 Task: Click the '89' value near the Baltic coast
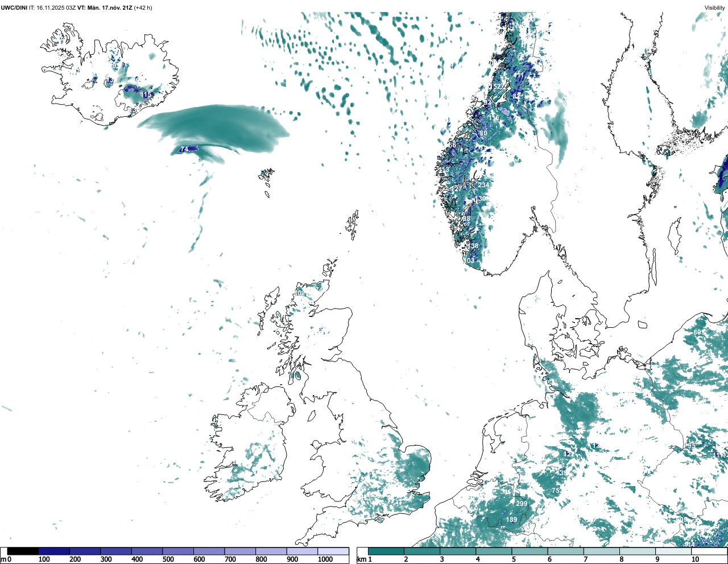click(x=697, y=332)
